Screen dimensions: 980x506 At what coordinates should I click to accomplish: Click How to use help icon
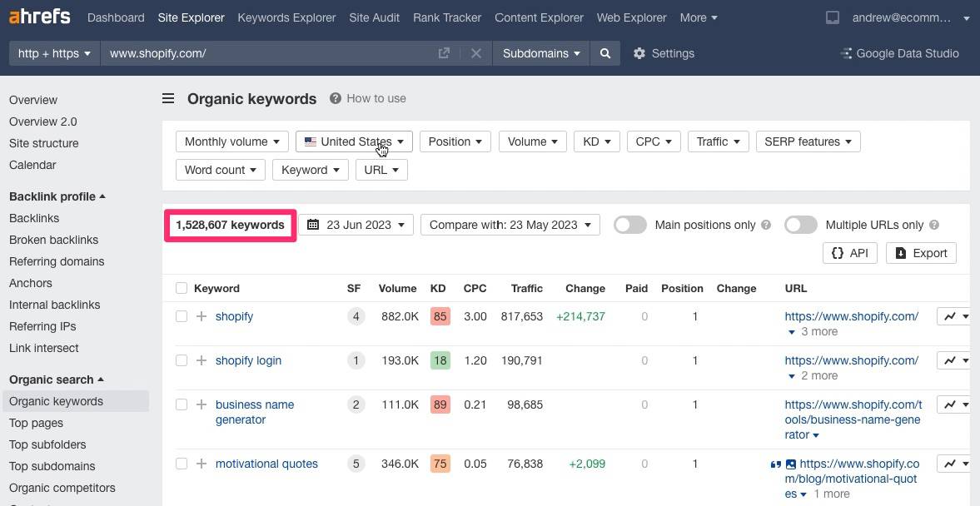336,99
